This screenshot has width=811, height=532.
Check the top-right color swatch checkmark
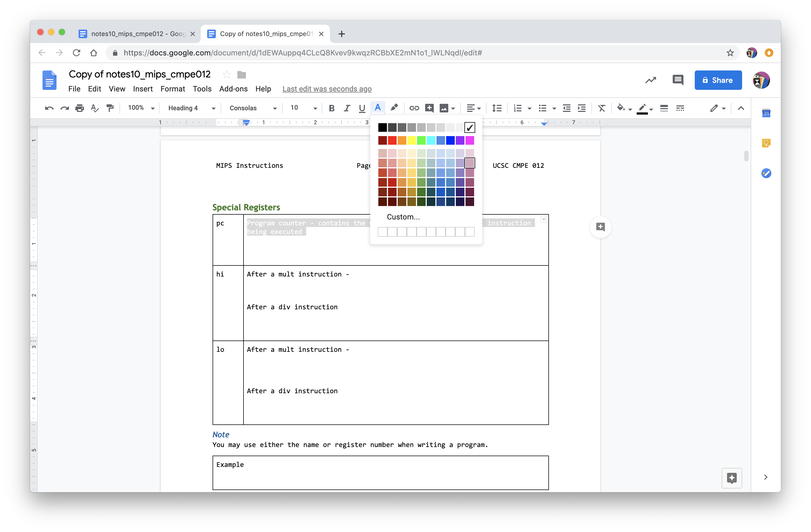point(470,127)
